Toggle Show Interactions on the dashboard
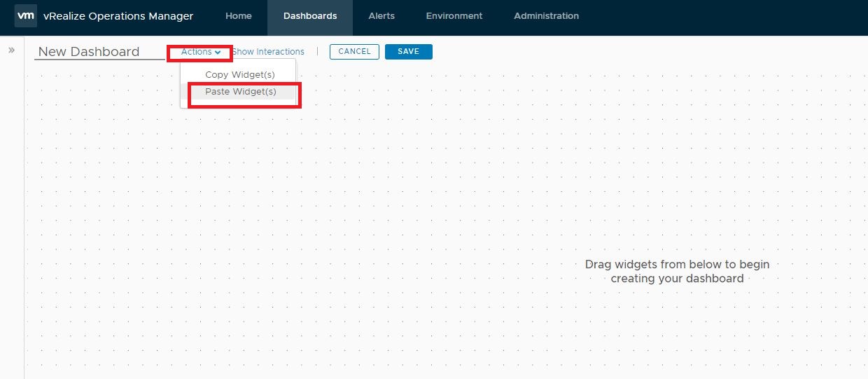This screenshot has width=868, height=379. point(269,52)
